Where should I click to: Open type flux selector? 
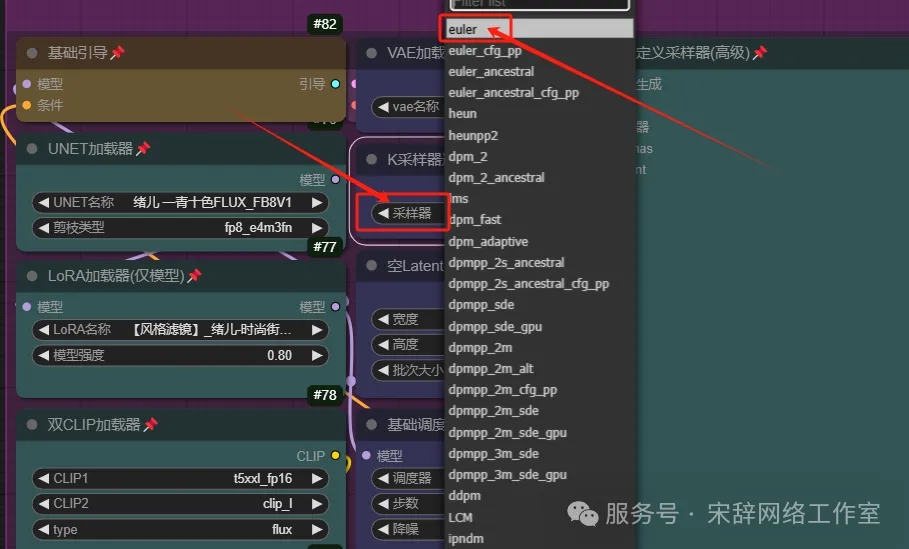pyautogui.click(x=180, y=529)
